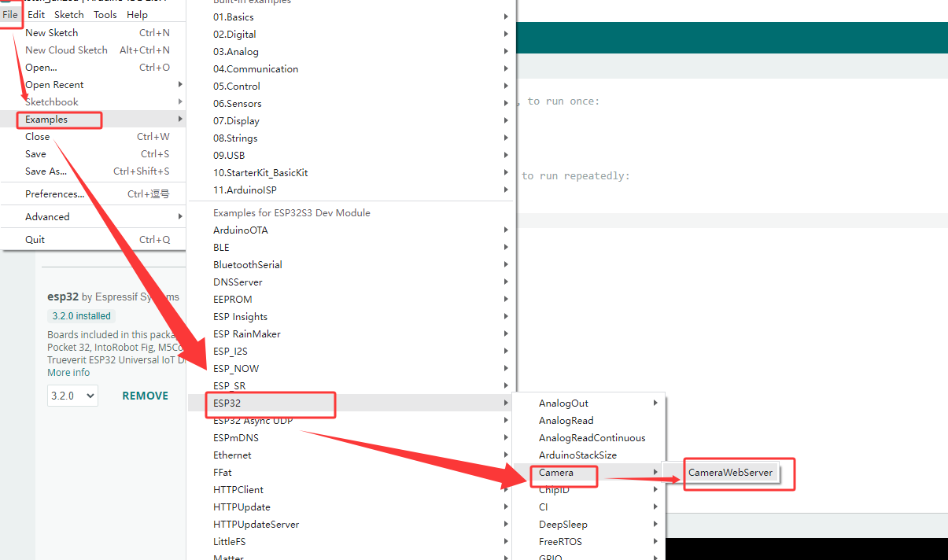Open Preferences... from File menu
The image size is (948, 560).
(x=94, y=194)
